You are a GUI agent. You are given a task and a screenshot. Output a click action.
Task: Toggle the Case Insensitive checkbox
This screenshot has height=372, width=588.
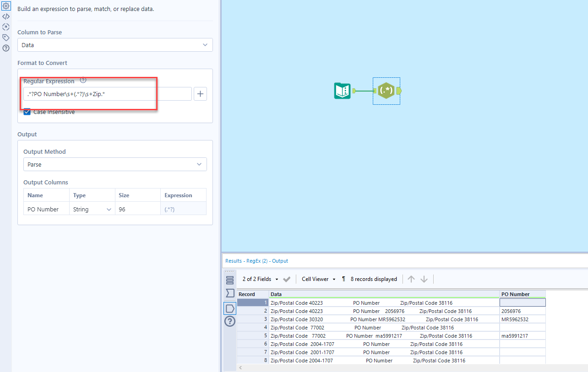[27, 111]
